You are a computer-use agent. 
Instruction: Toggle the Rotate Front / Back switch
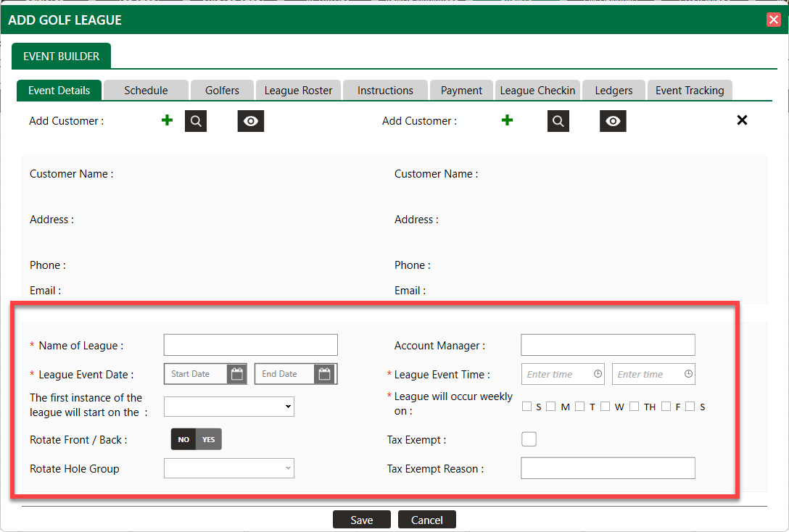[197, 439]
